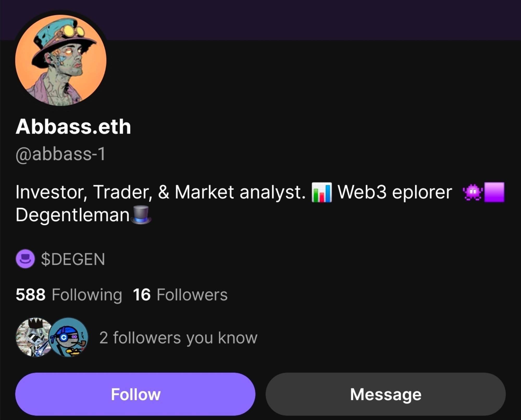This screenshot has width=521, height=420.
Task: View the 16 Followers list
Action: [180, 295]
